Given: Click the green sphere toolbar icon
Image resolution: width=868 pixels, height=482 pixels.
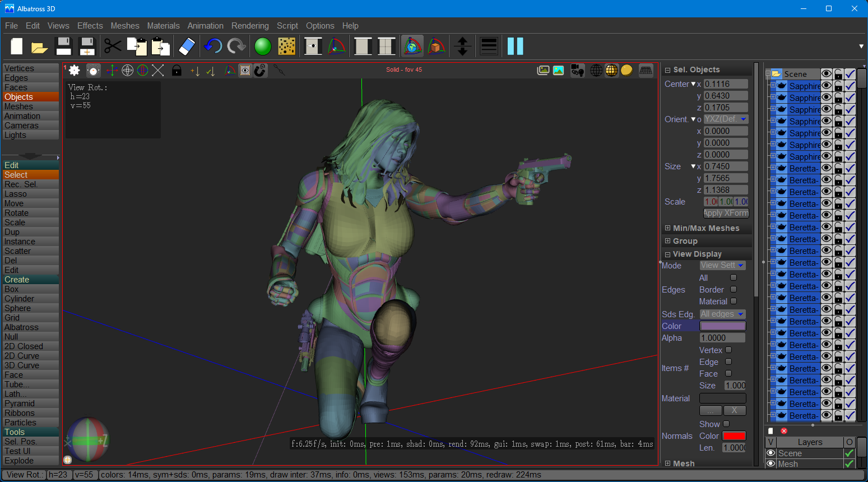Looking at the screenshot, I should [263, 47].
